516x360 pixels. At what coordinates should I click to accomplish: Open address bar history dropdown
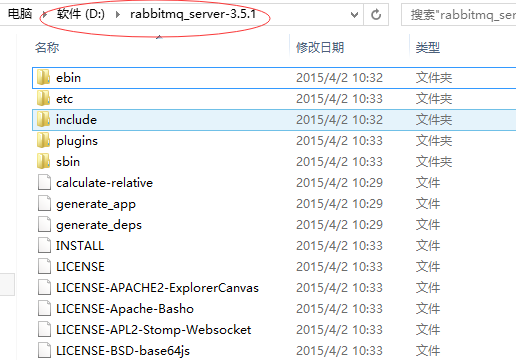354,15
